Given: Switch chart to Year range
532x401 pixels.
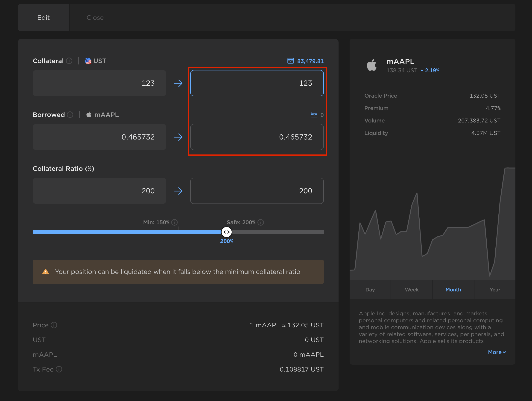Looking at the screenshot, I should (495, 290).
